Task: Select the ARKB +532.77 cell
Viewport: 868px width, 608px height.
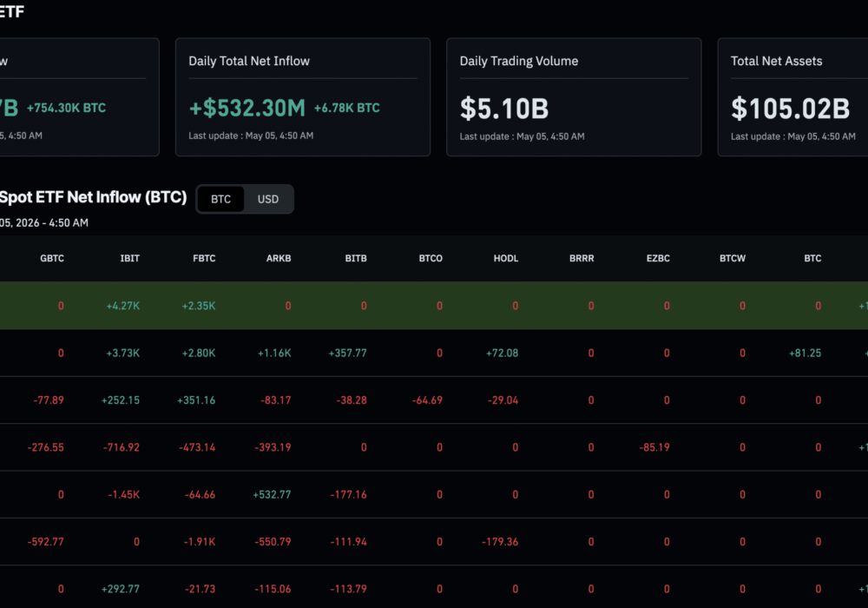Action: coord(272,494)
